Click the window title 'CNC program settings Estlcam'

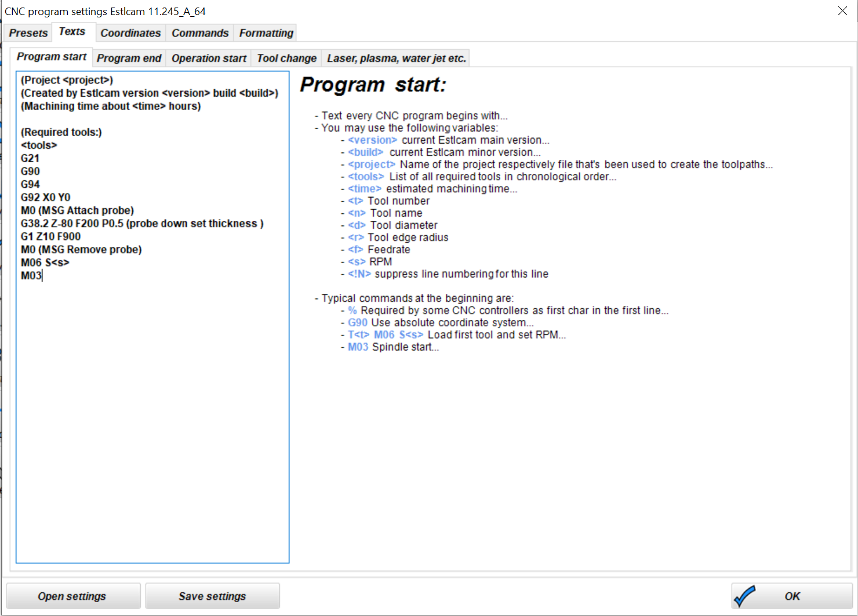(105, 12)
